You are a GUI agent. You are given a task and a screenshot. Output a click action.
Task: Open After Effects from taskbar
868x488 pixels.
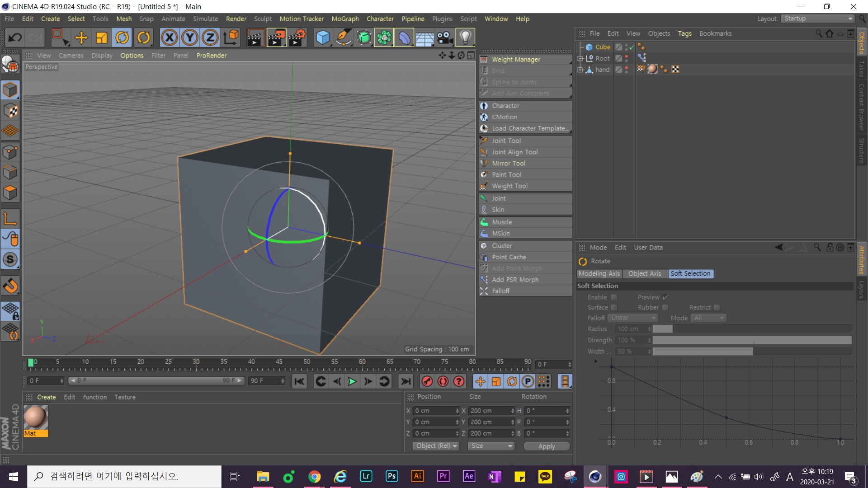(469, 476)
